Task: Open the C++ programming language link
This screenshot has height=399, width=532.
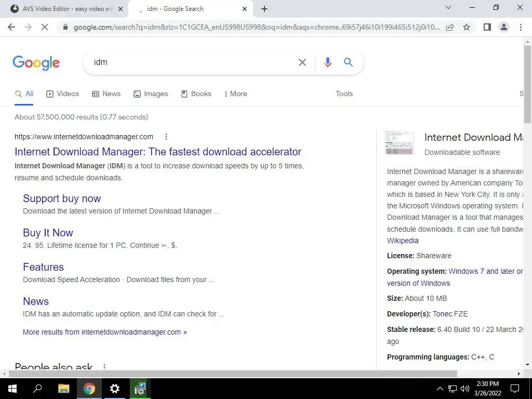Action: coord(478,357)
